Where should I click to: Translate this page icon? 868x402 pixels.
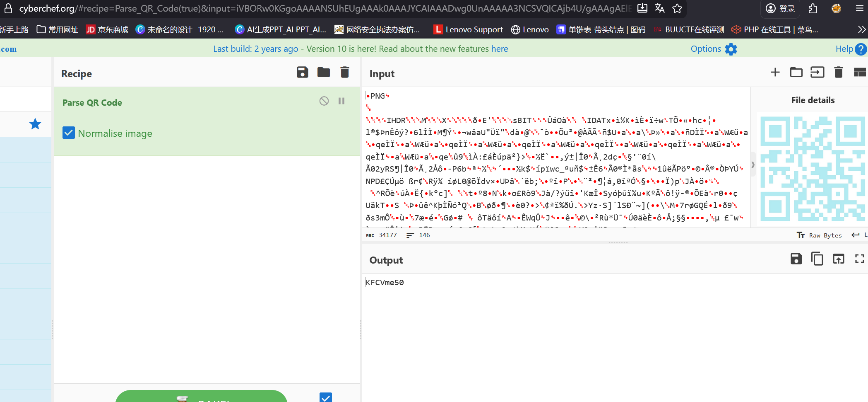[x=660, y=8]
